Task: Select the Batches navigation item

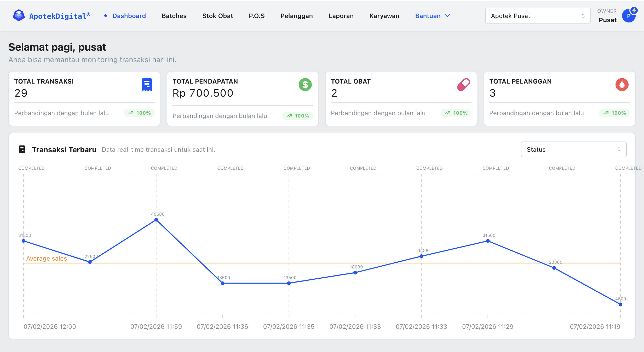Action: pyautogui.click(x=174, y=16)
